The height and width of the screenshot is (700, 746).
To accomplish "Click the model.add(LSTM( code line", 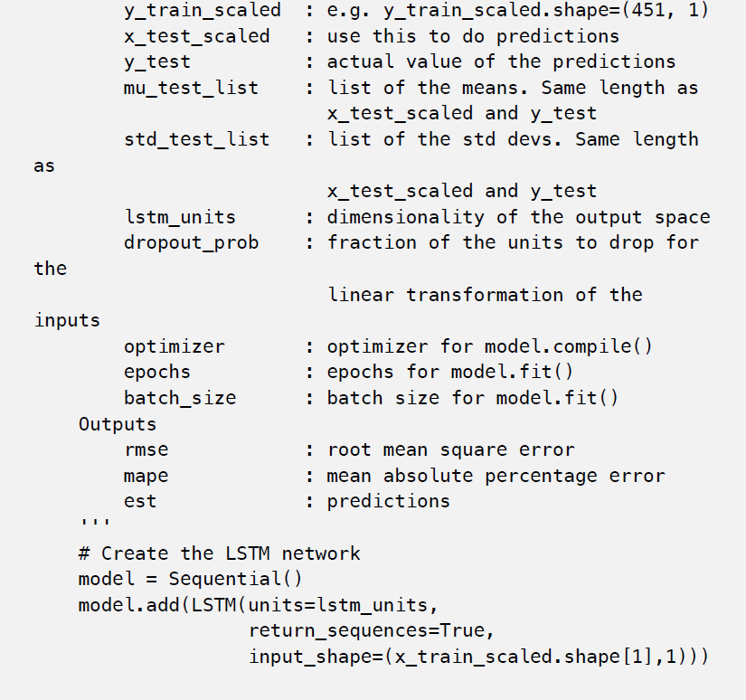I will pos(258,605).
